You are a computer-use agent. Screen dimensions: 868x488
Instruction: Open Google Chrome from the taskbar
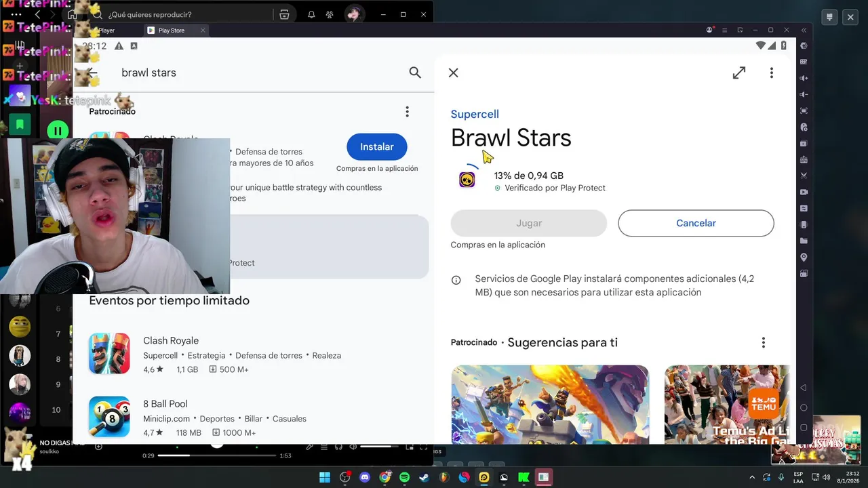coord(384,477)
